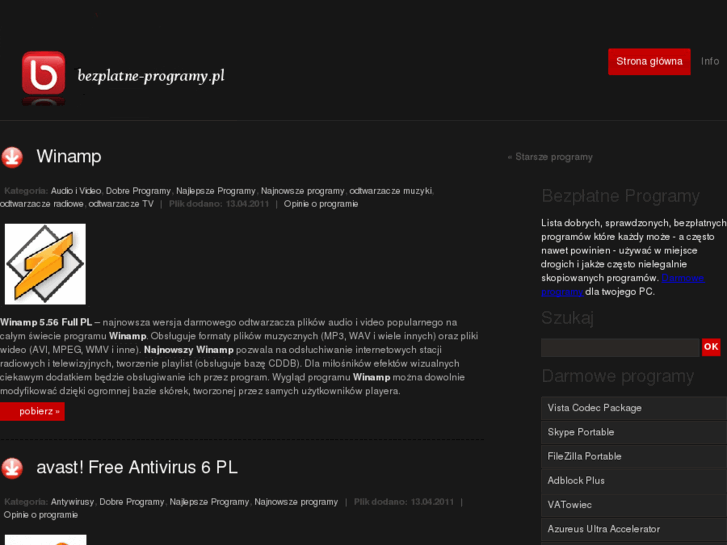The image size is (727, 545).
Task: Open Antywirusy category under avast
Action: (x=72, y=502)
